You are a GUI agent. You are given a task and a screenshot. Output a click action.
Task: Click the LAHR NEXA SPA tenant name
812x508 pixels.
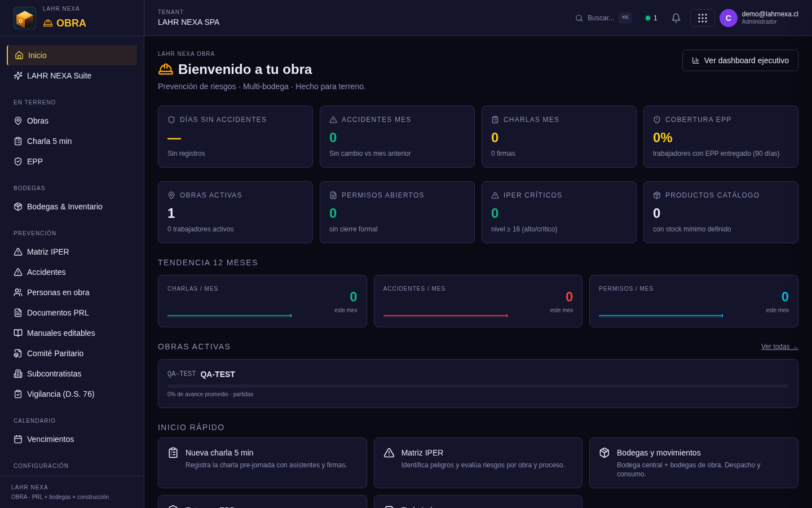click(188, 22)
